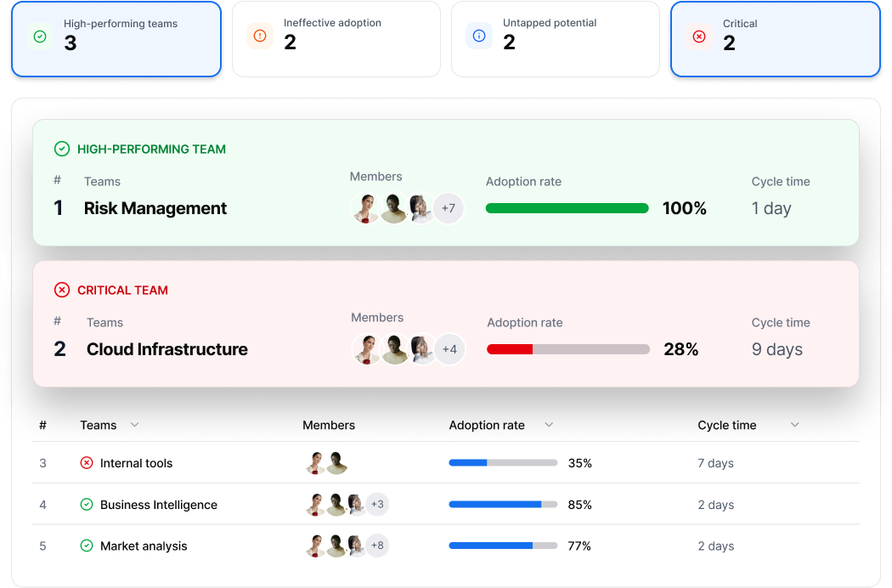Select the orange warning icon on Ineffective adoption card
Viewport: 892px width, 588px height.
[x=260, y=36]
